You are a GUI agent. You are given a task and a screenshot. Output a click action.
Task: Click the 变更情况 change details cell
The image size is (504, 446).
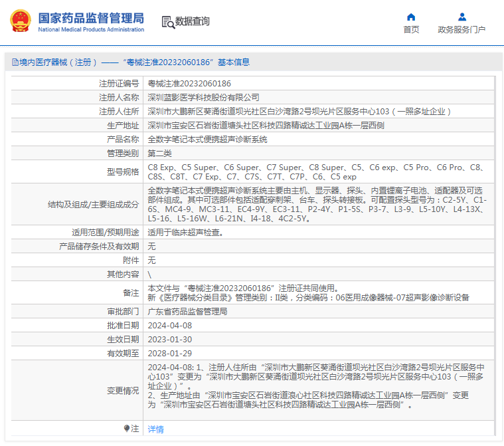(x=318, y=390)
